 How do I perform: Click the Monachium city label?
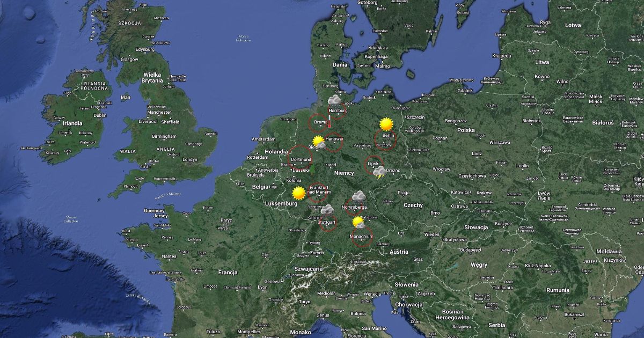click(x=361, y=236)
